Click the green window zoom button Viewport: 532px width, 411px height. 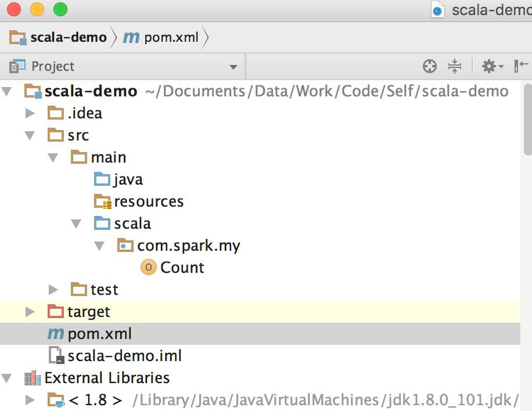(x=60, y=9)
